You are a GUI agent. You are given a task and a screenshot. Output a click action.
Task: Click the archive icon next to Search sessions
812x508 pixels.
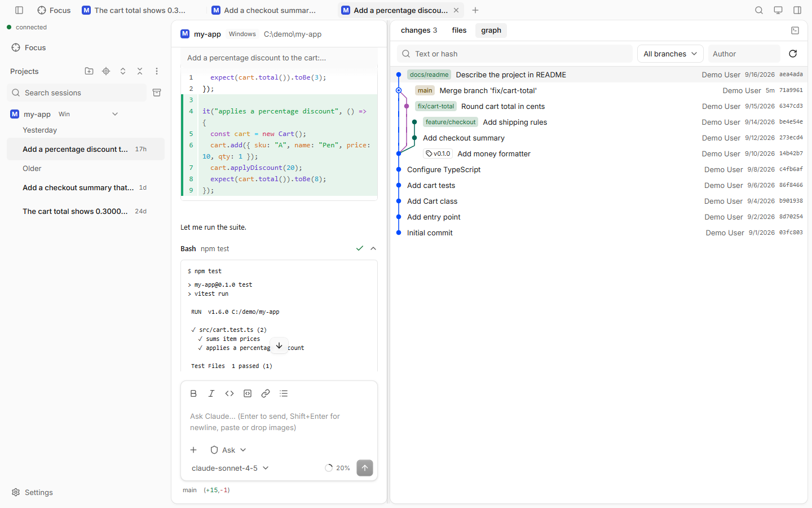point(157,93)
